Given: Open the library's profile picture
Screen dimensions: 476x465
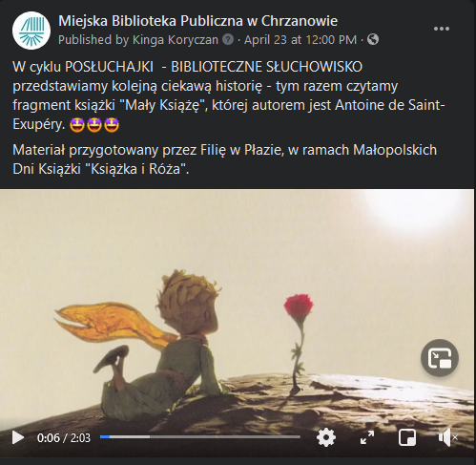Looking at the screenshot, I should [x=31, y=31].
